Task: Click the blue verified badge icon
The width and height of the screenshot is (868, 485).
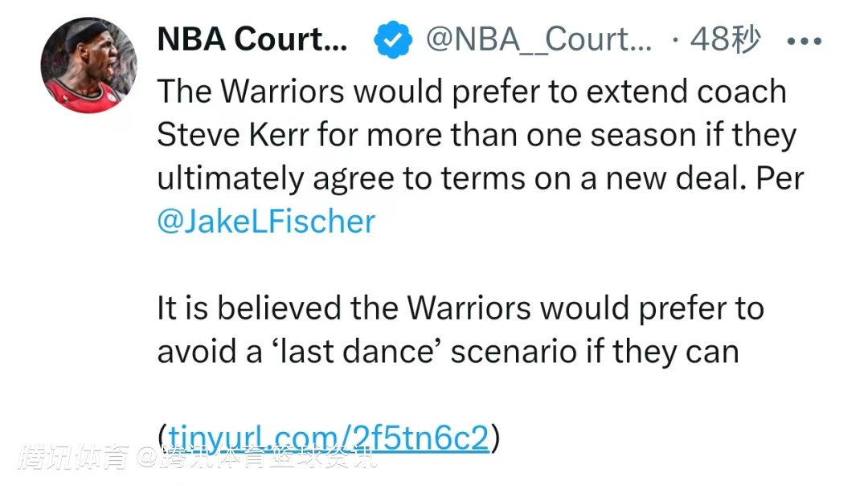Action: pos(393,40)
